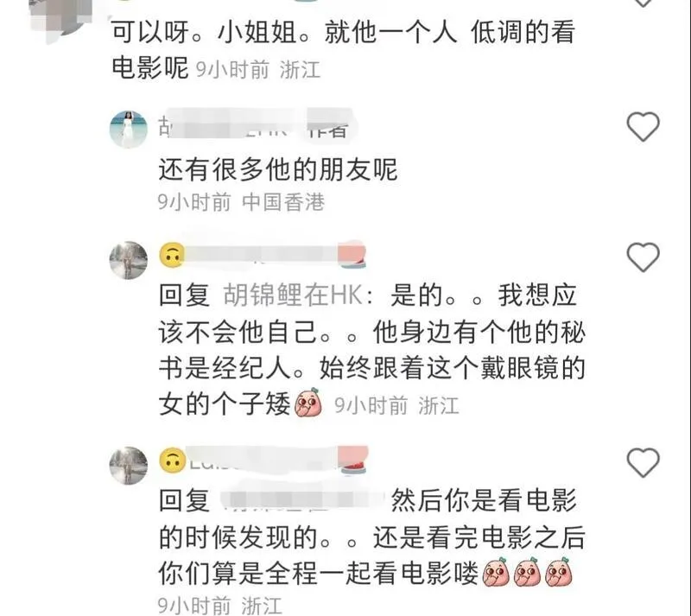
Task: Tap upside-down smiley in last commenter's username
Action: coord(172,460)
